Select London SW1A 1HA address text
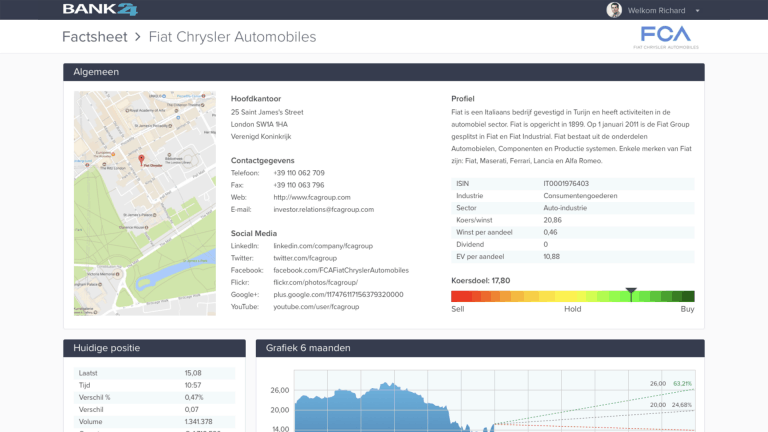Image resolution: width=768 pixels, height=432 pixels. pos(259,124)
